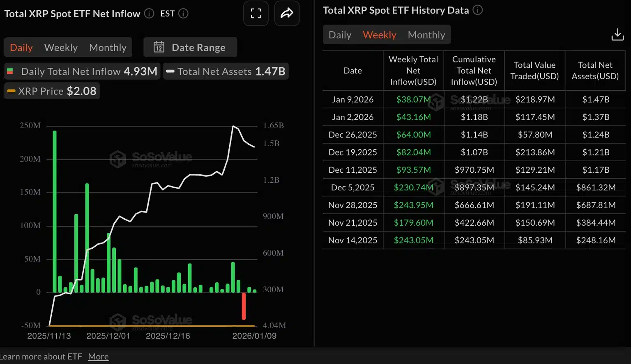This screenshot has height=364, width=631.
Task: Toggle the XRP Price legend series
Action: 51,91
